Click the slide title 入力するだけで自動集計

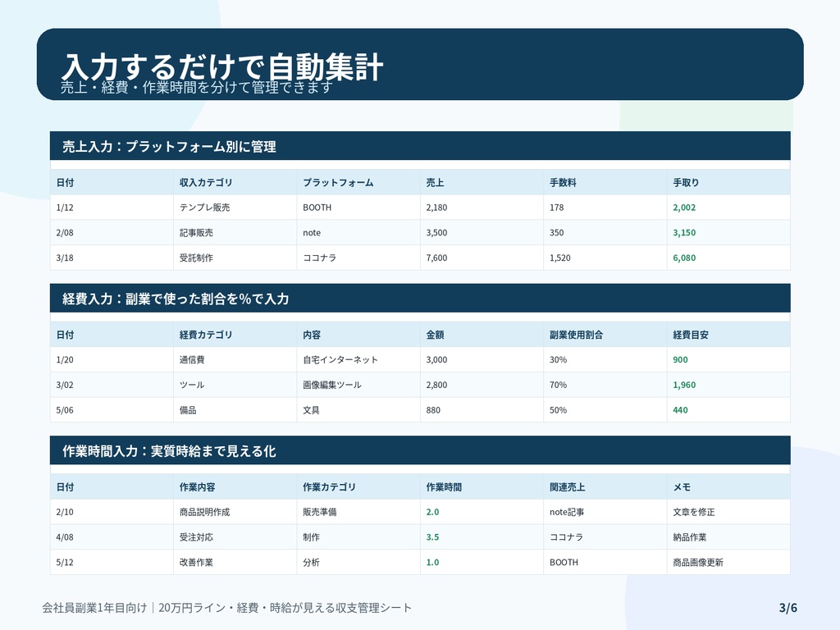click(x=221, y=66)
